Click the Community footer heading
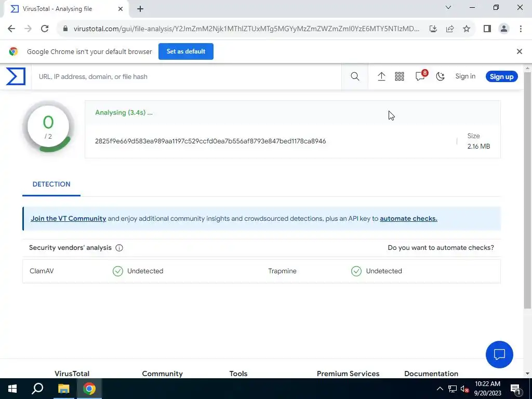This screenshot has height=399, width=532. click(162, 374)
